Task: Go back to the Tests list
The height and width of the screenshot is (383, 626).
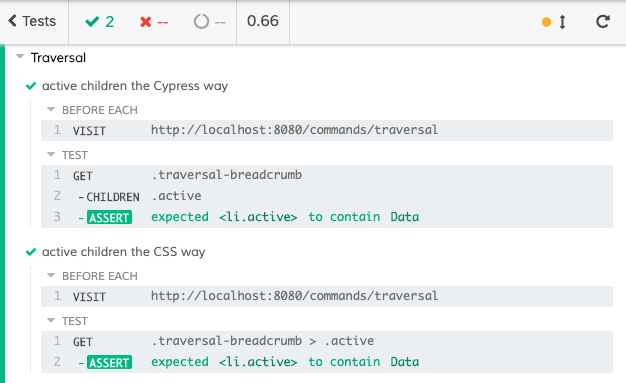Action: (32, 21)
